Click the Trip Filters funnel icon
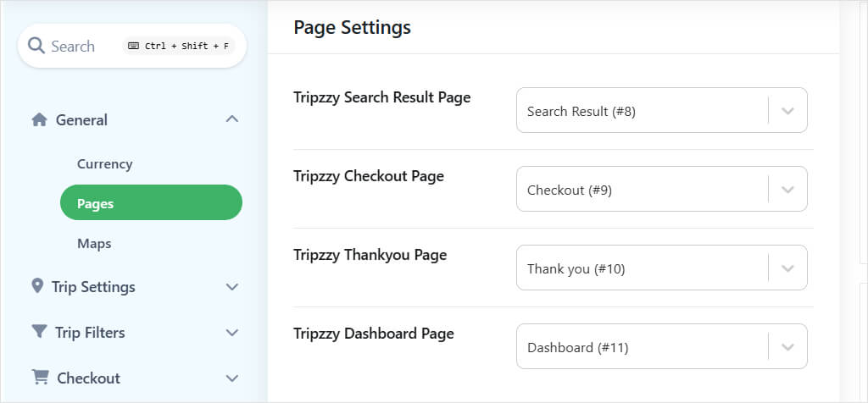 (39, 332)
